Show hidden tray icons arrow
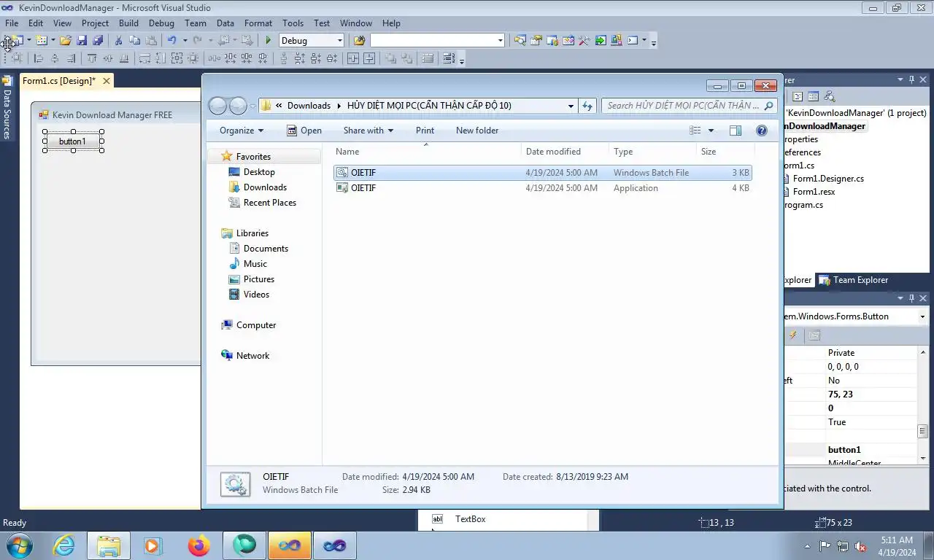Screen dimensions: 934x560 click(807, 546)
